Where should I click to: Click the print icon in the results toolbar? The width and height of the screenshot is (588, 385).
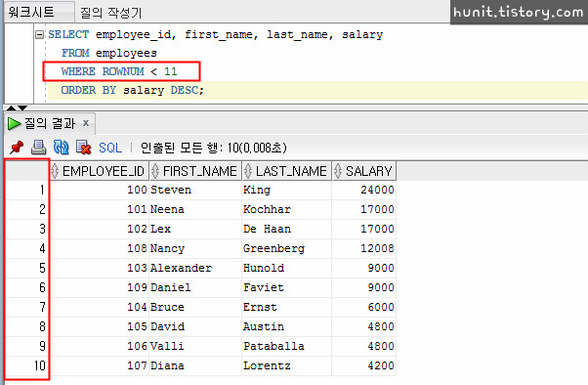click(39, 148)
